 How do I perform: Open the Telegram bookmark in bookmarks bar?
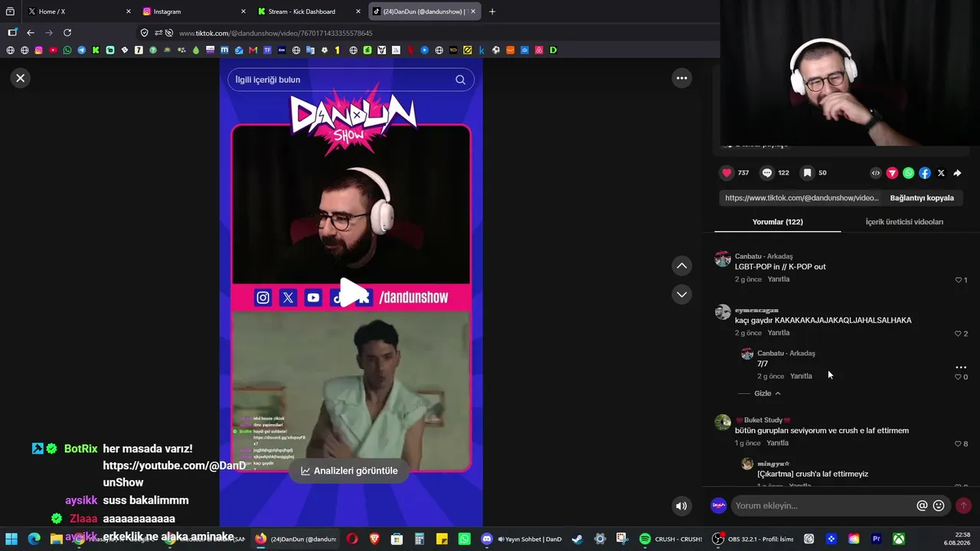coord(81,51)
